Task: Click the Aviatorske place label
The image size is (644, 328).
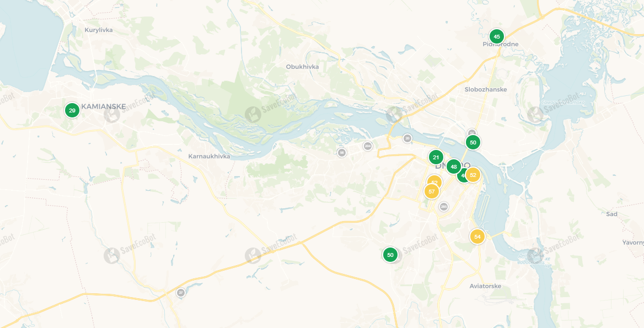Action: pos(485,286)
